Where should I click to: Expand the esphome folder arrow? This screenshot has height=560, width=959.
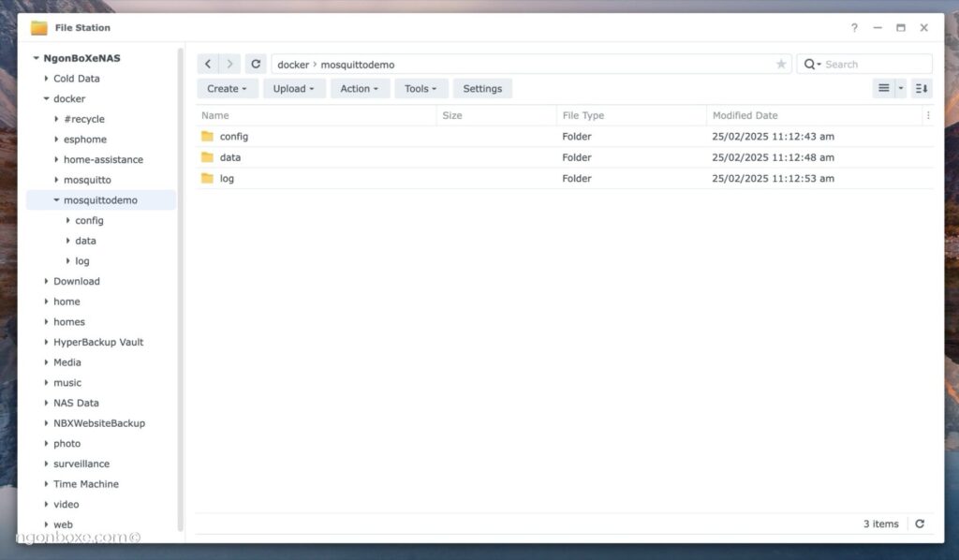point(56,139)
